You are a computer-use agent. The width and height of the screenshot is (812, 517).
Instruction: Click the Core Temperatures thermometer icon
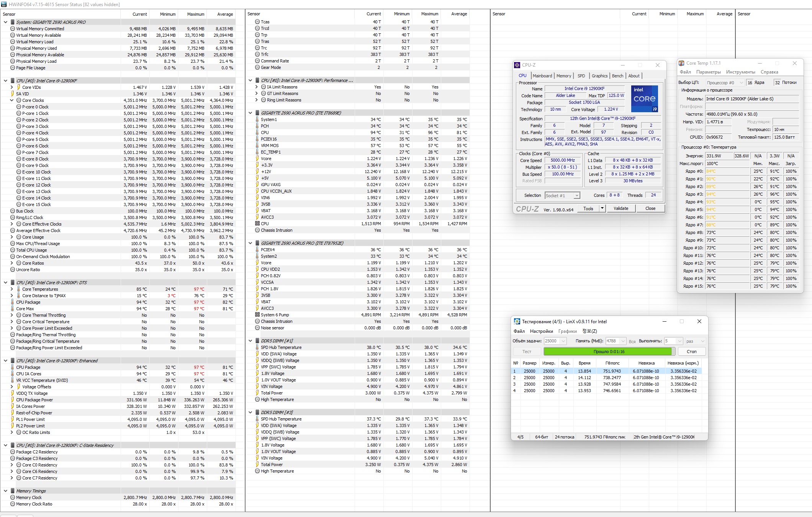(18, 289)
